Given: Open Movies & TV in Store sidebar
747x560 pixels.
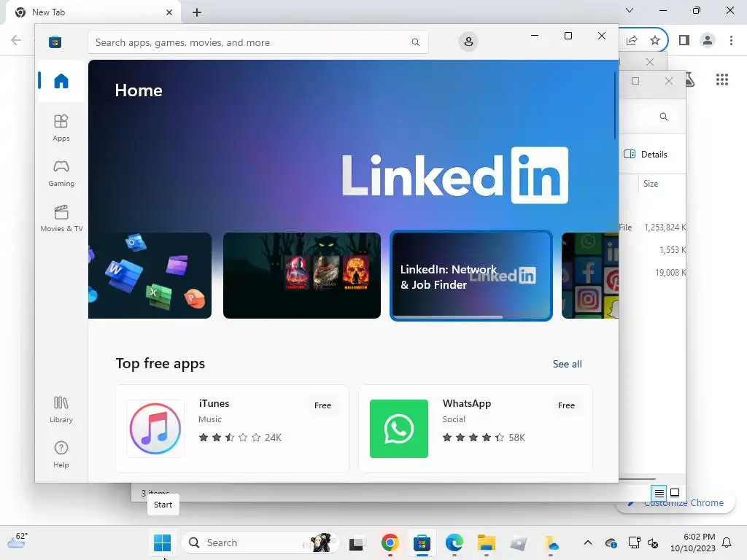Looking at the screenshot, I should point(61,218).
